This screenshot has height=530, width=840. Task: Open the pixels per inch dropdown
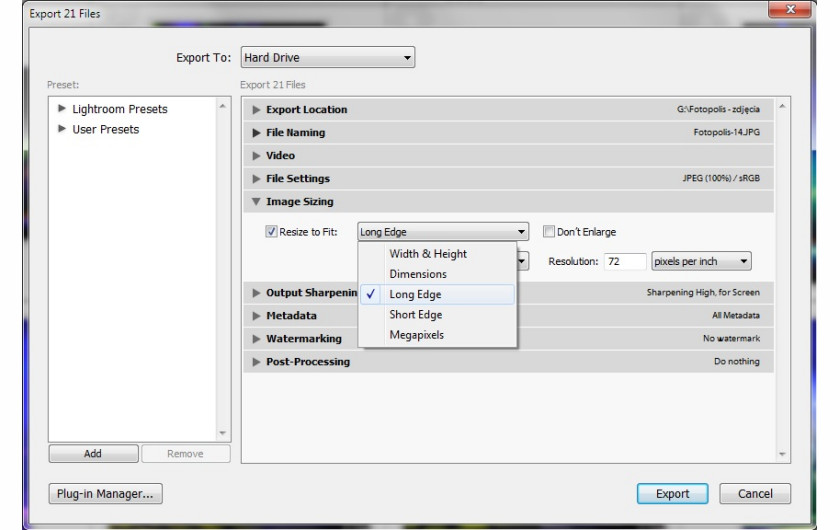pos(701,261)
